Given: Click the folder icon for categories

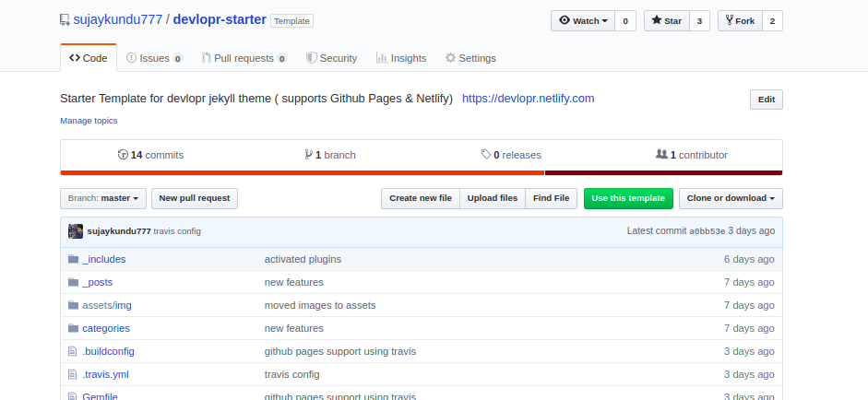Looking at the screenshot, I should (73, 328).
